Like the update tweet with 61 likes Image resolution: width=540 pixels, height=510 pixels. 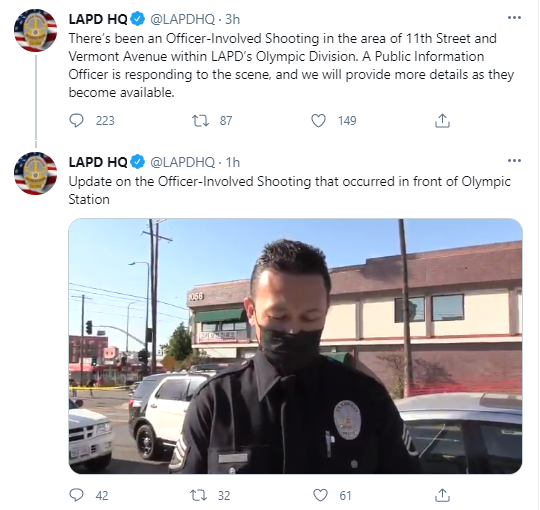(320, 495)
